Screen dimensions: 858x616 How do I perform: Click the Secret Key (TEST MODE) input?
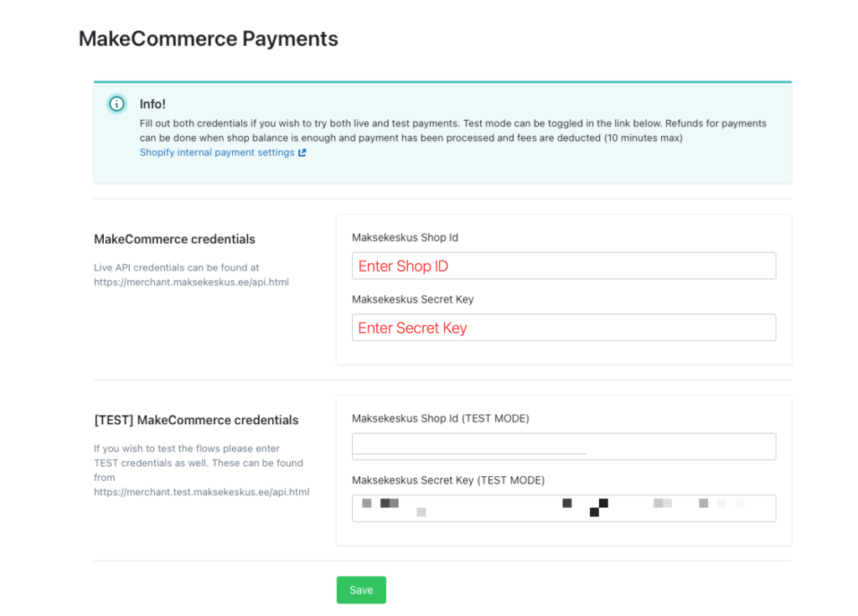click(x=563, y=508)
